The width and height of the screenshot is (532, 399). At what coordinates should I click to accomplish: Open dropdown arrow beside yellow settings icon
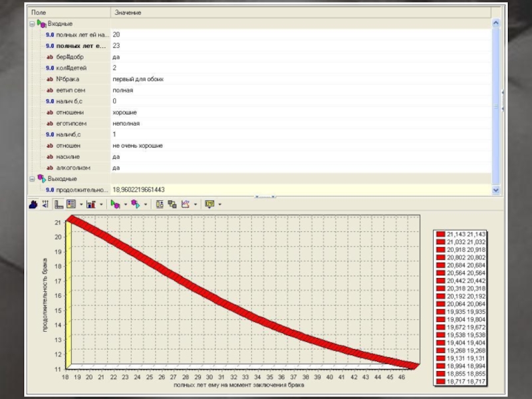(x=219, y=204)
